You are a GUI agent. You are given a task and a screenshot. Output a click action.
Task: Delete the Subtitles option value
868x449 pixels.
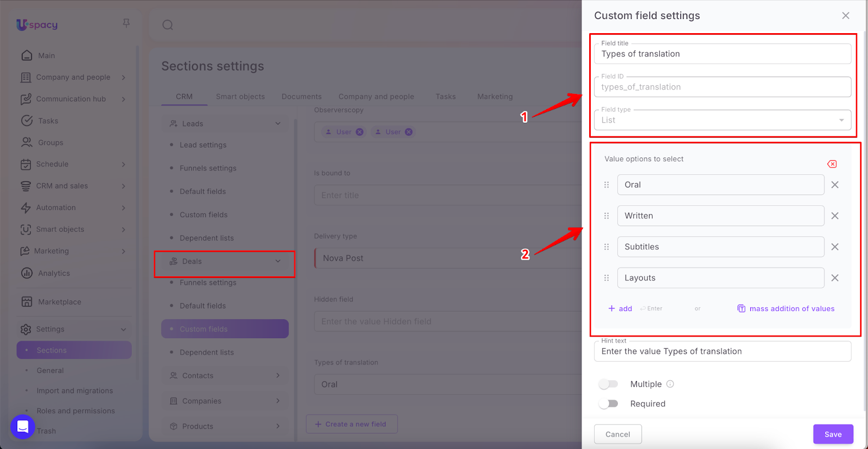[x=835, y=247]
